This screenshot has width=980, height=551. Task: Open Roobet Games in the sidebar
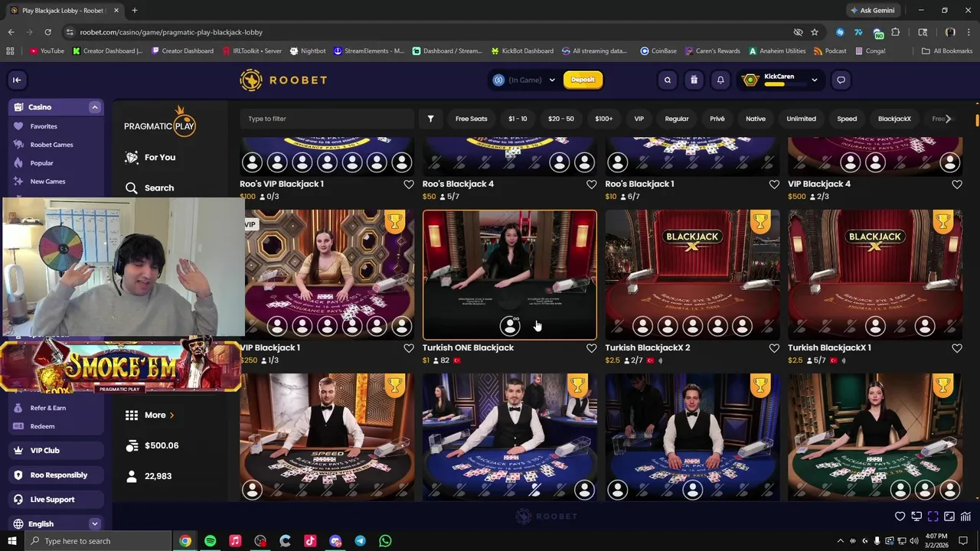[x=51, y=145]
